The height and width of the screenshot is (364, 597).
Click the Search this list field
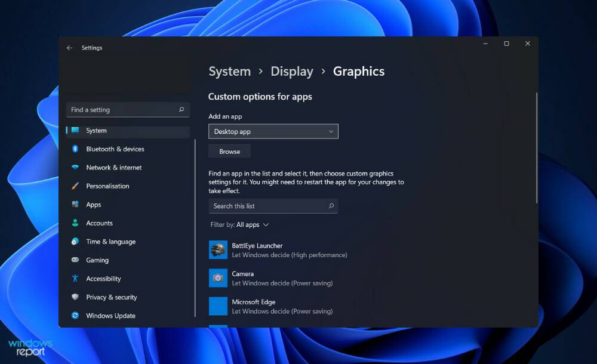point(269,205)
